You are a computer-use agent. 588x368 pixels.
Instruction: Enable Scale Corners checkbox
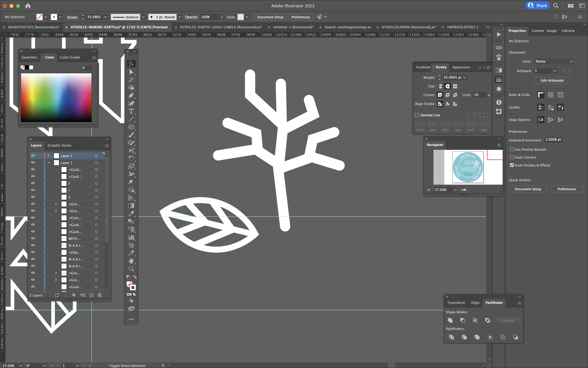click(512, 157)
